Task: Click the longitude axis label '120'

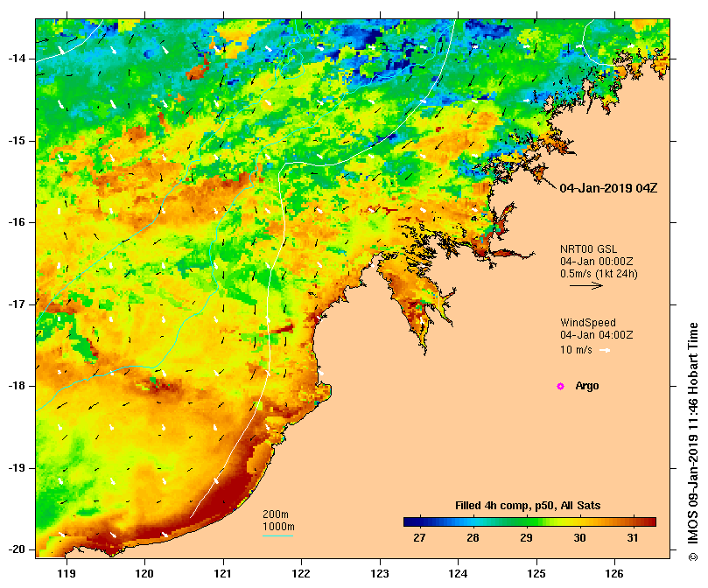Action: coord(145,574)
